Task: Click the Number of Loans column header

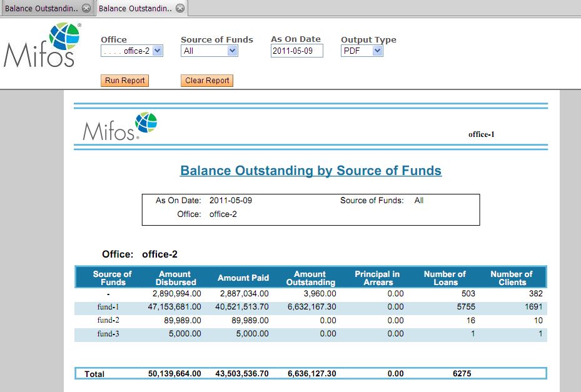Action: point(445,278)
